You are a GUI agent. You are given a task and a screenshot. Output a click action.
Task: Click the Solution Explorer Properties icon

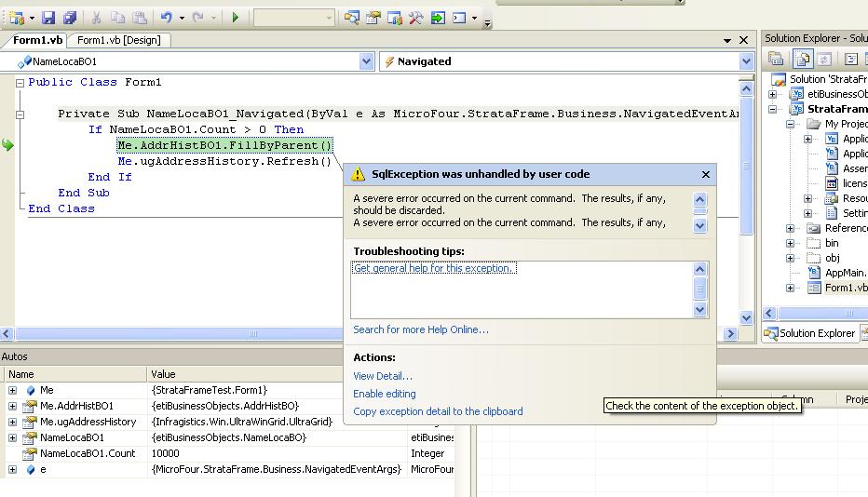(777, 59)
